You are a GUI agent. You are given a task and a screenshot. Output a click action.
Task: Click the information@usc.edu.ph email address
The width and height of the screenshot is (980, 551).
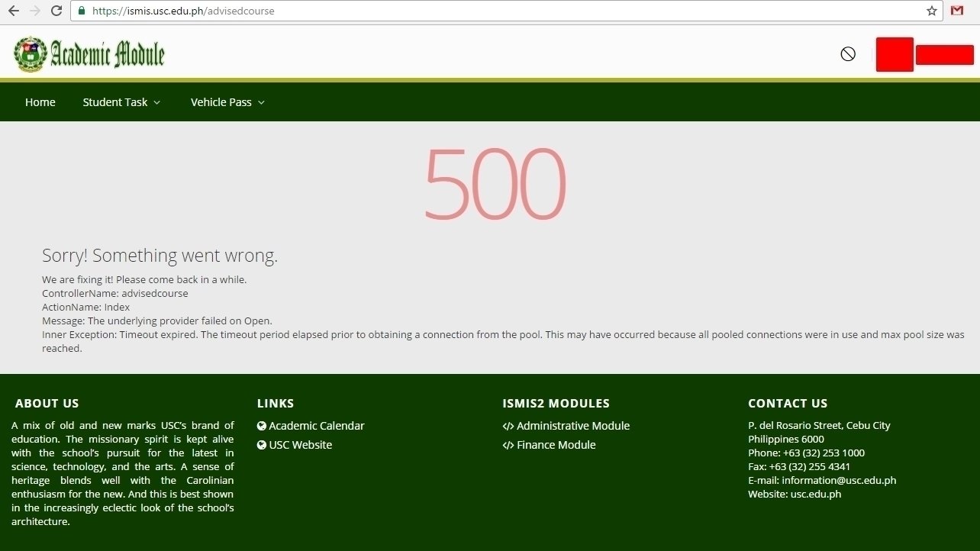(x=839, y=481)
